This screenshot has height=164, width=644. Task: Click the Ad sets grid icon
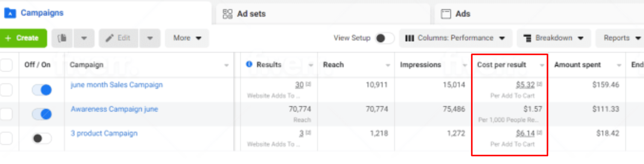227,14
